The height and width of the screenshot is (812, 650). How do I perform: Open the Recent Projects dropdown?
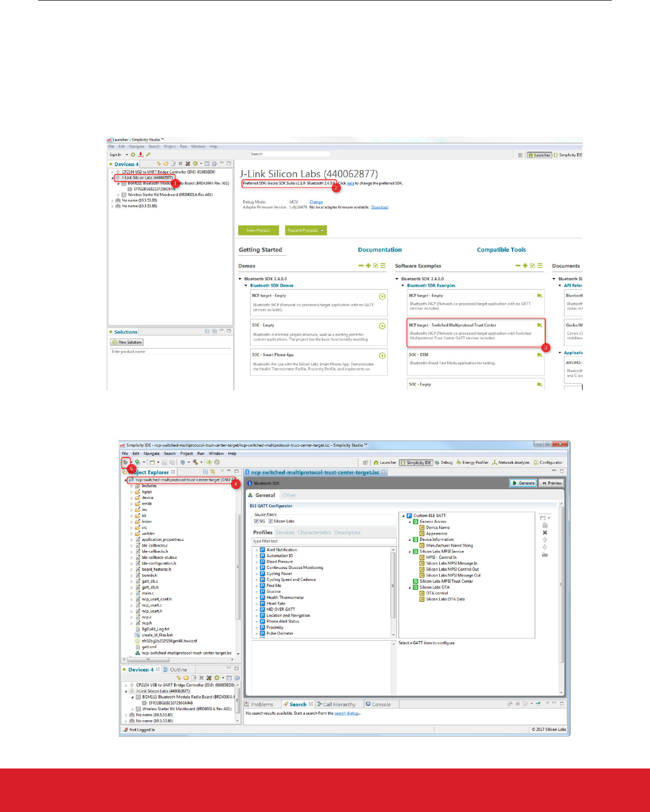click(306, 230)
